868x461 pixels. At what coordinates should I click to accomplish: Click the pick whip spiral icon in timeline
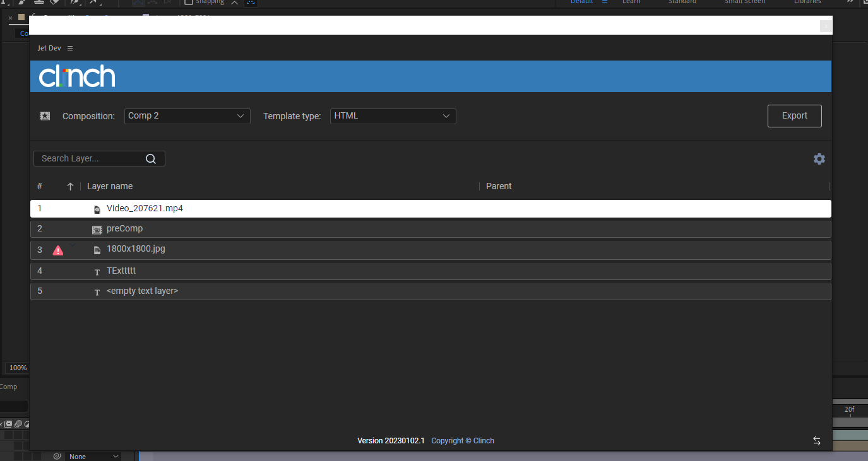pos(57,456)
